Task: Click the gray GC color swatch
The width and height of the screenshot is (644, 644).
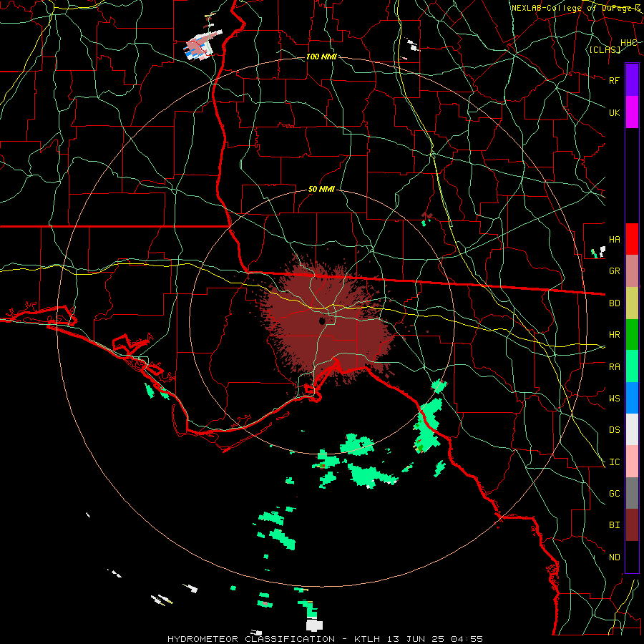Action: pos(632,493)
